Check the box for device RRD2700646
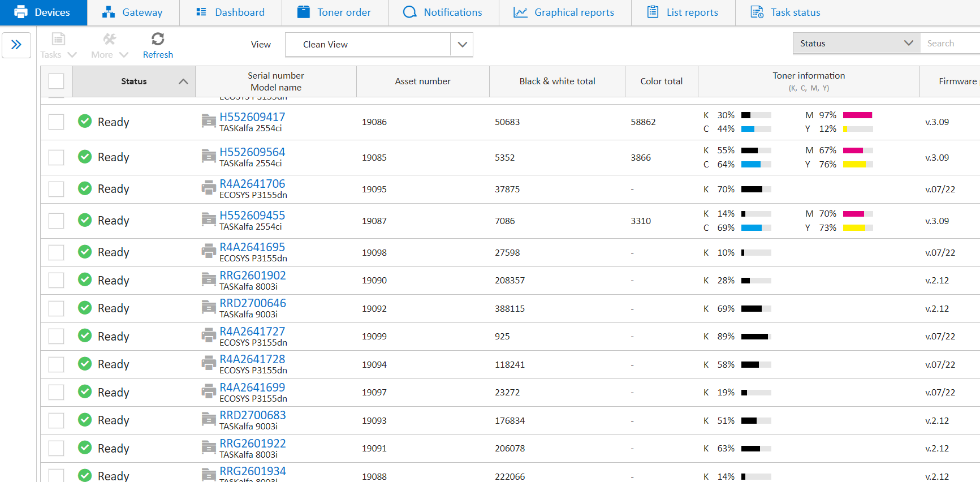The height and width of the screenshot is (482, 980). click(56, 308)
